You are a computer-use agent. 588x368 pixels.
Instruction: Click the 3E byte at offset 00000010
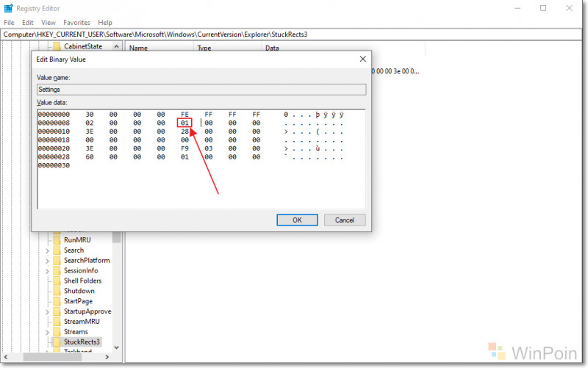pyautogui.click(x=89, y=131)
